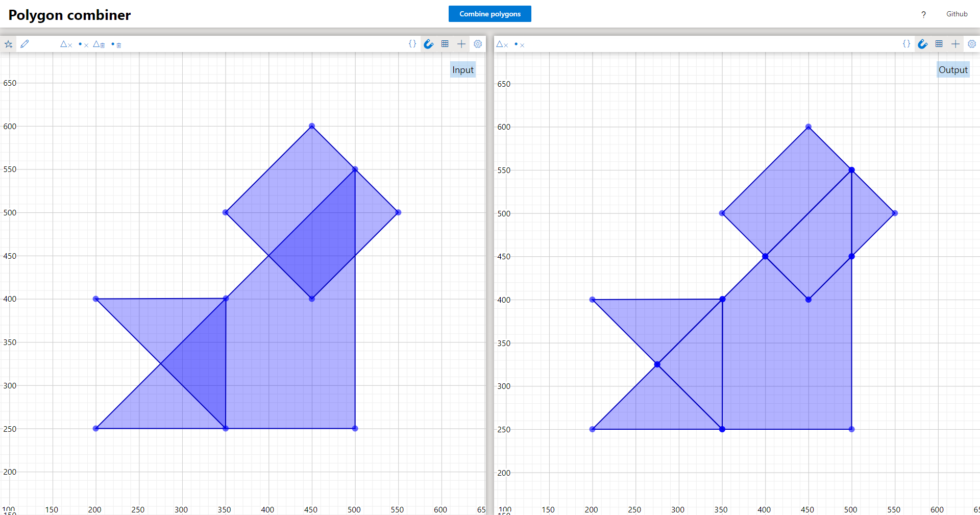
Task: Select the pencil draw tool in Input toolbar
Action: 24,44
